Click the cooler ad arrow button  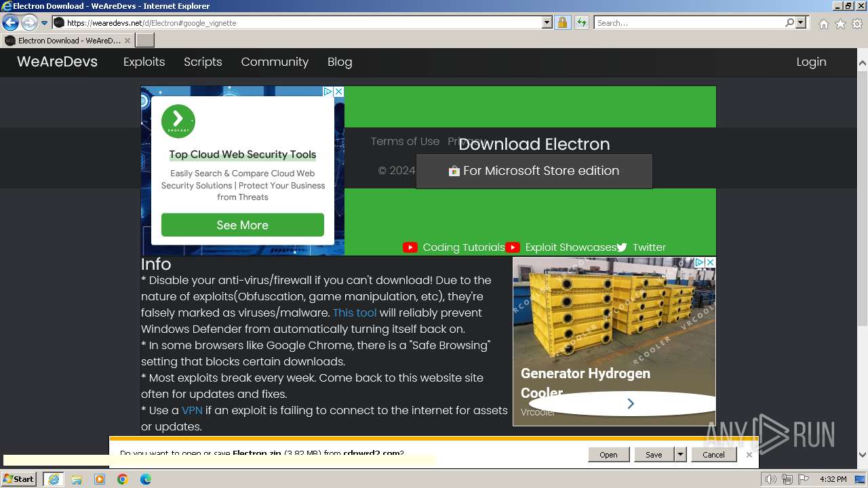(631, 403)
